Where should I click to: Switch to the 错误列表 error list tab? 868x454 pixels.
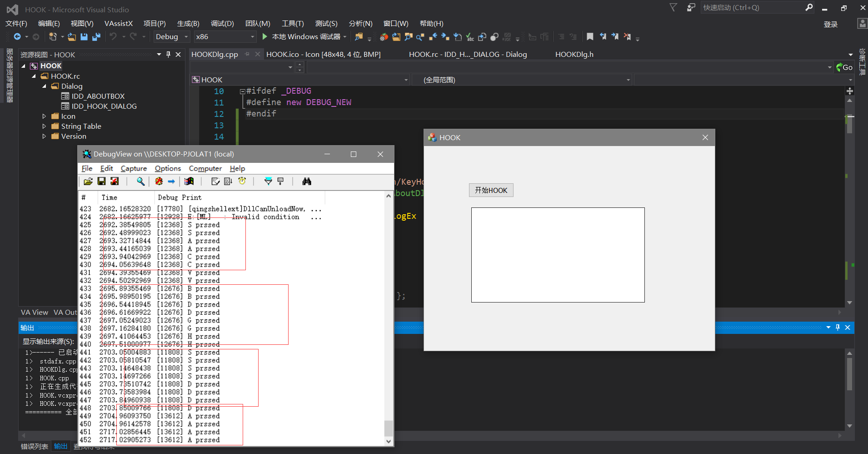[35, 446]
